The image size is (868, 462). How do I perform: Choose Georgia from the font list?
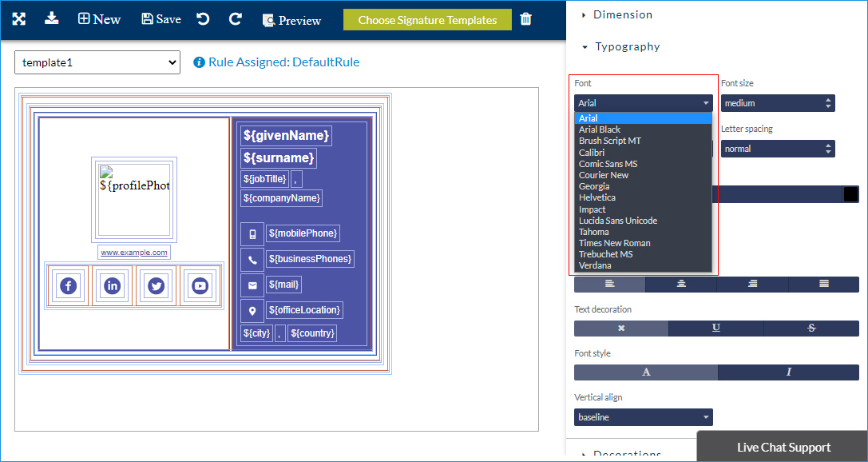point(594,186)
